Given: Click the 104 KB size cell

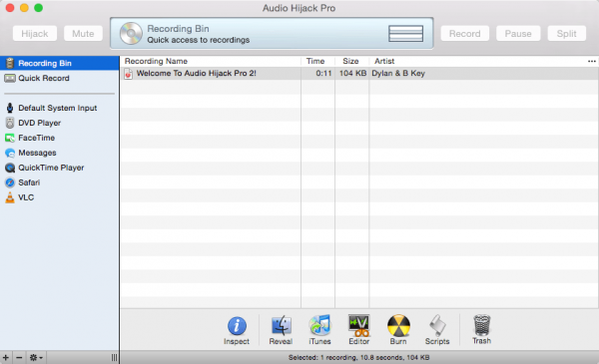Looking at the screenshot, I should (x=352, y=73).
